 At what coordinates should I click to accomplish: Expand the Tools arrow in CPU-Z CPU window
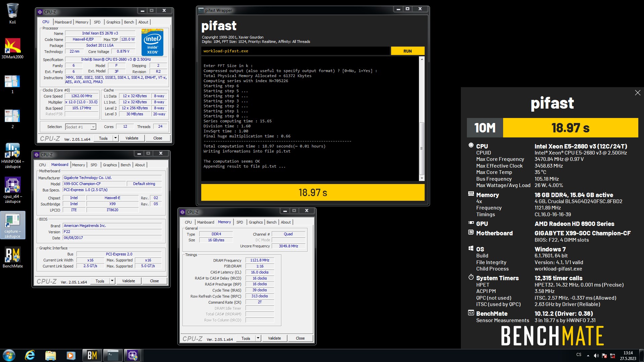[115, 138]
